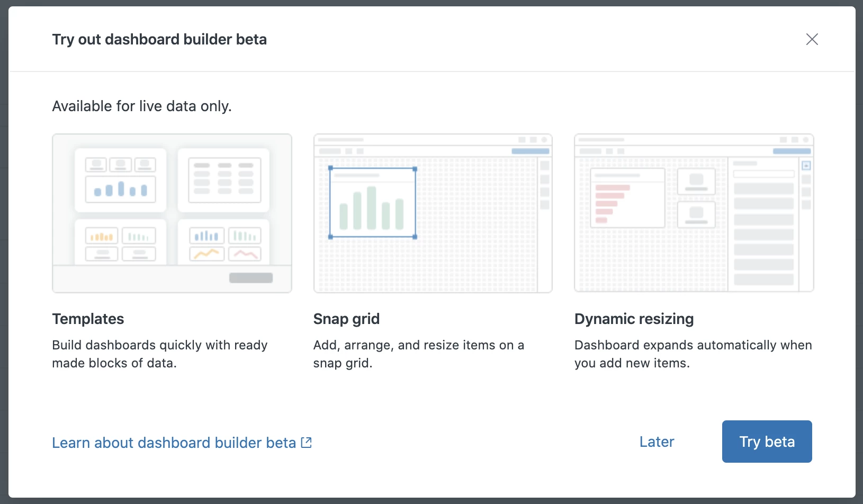Viewport: 863px width, 504px height.
Task: Click the Dynamic resizing heading
Action: [x=634, y=319]
